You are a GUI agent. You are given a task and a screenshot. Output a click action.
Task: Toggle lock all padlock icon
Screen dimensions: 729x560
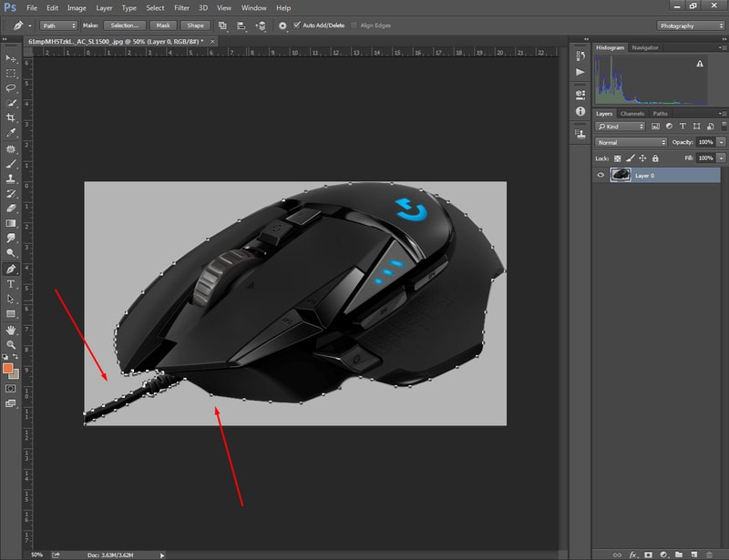[655, 158]
